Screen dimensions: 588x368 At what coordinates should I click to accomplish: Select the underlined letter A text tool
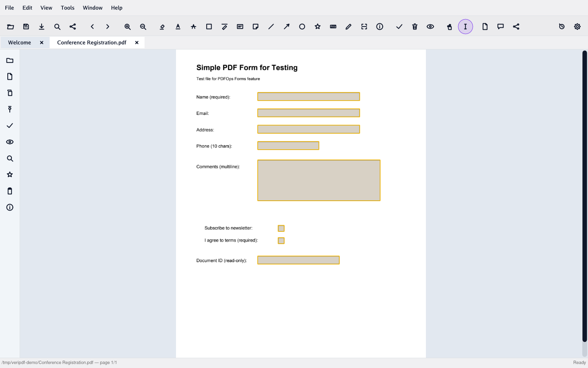[178, 27]
